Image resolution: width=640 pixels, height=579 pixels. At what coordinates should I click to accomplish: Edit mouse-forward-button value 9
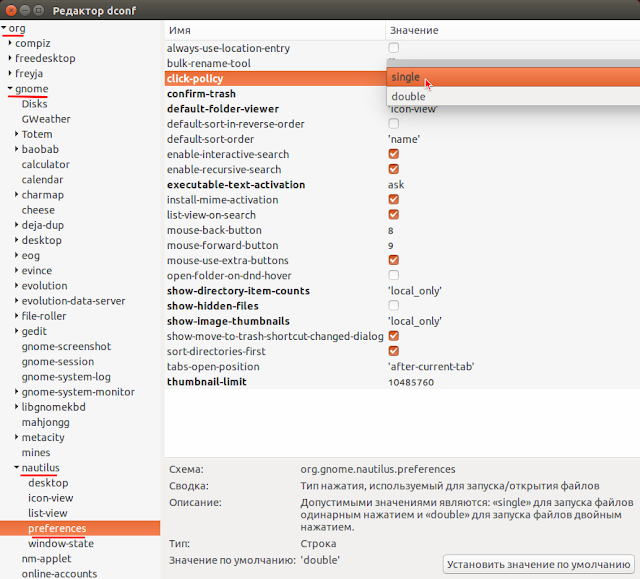point(391,246)
